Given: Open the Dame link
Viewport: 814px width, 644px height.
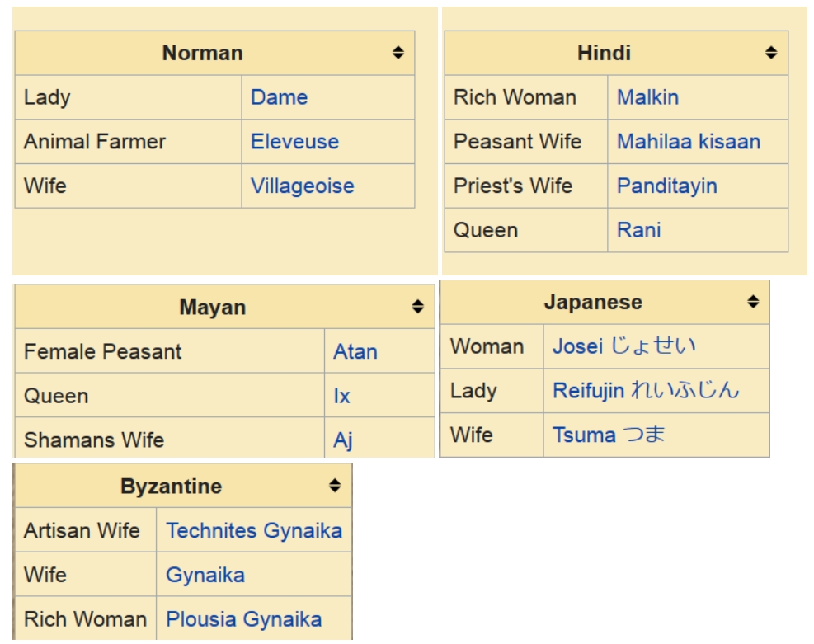Looking at the screenshot, I should point(280,97).
